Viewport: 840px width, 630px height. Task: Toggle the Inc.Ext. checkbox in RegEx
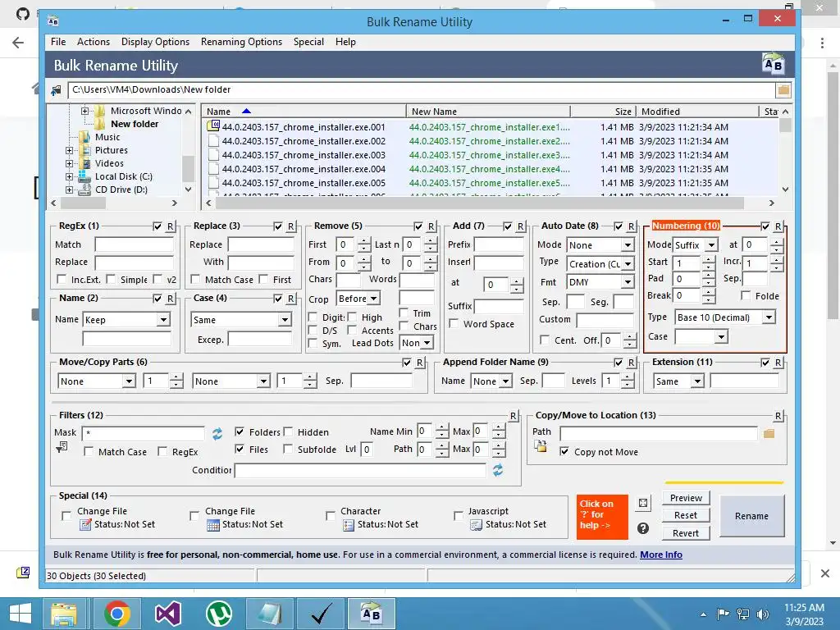62,279
